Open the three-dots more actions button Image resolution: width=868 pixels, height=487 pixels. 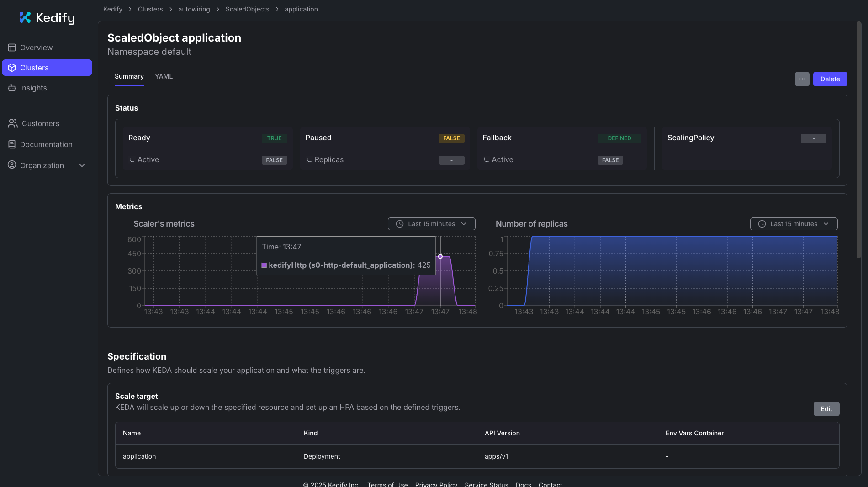pos(802,79)
